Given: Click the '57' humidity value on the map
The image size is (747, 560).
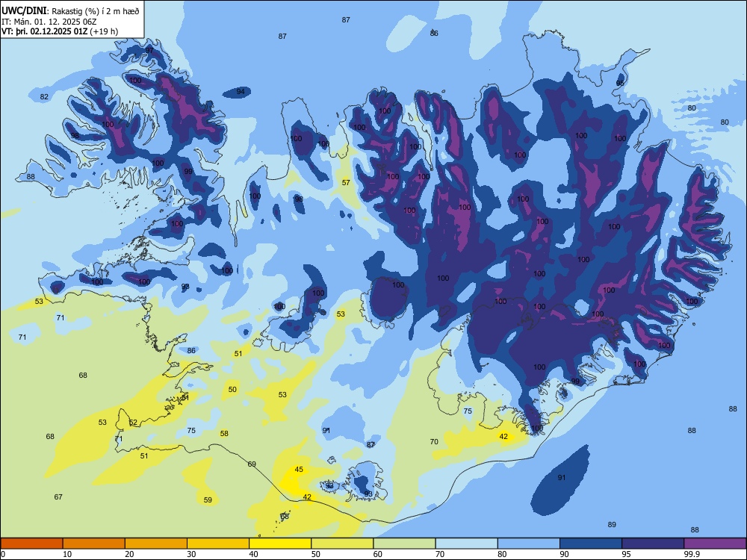Looking at the screenshot, I should [x=346, y=182].
